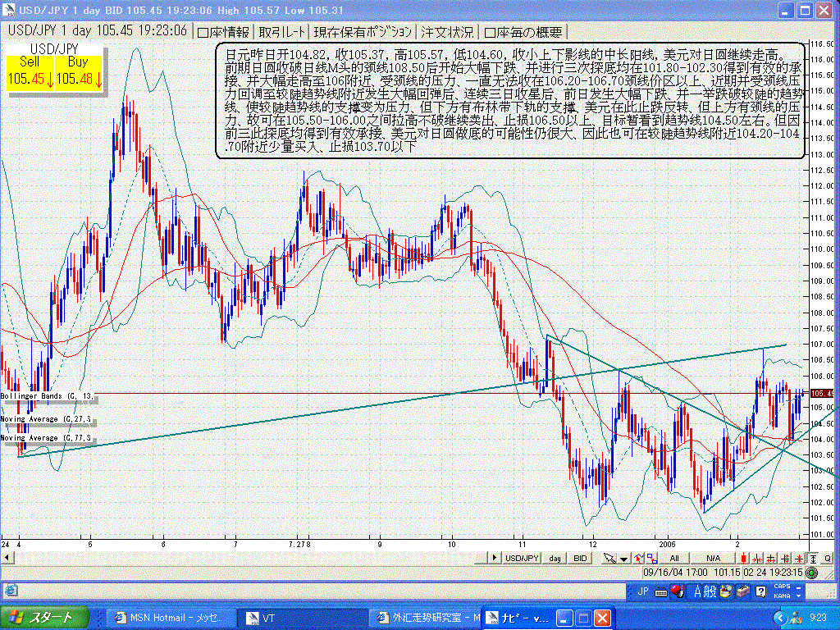The image size is (840, 630).
Task: Switch to the 口座情報 tab
Action: tap(224, 32)
